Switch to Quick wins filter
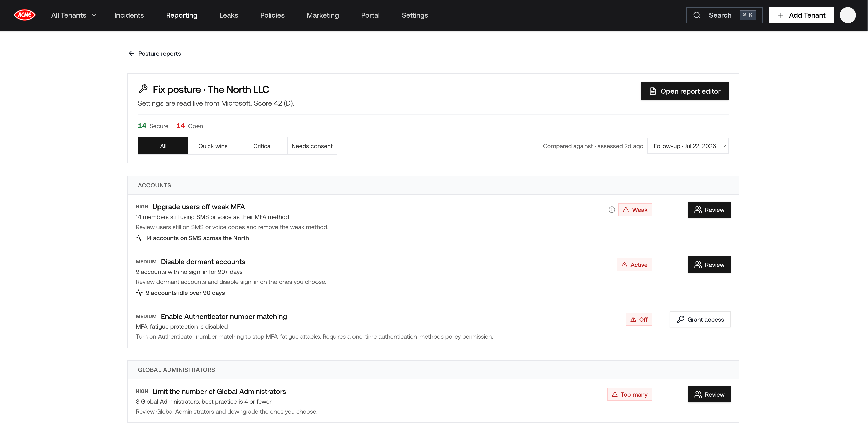The image size is (868, 433). 213,146
